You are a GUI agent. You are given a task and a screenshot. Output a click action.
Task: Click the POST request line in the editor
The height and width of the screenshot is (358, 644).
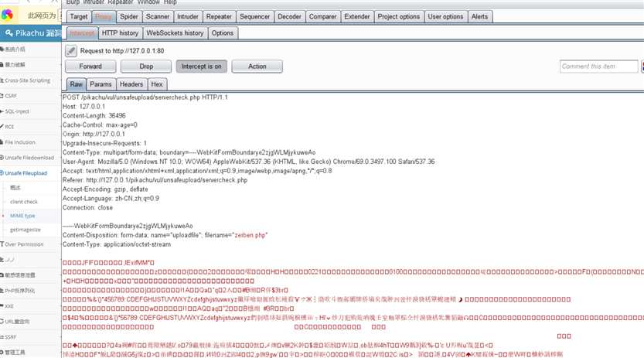click(145, 97)
